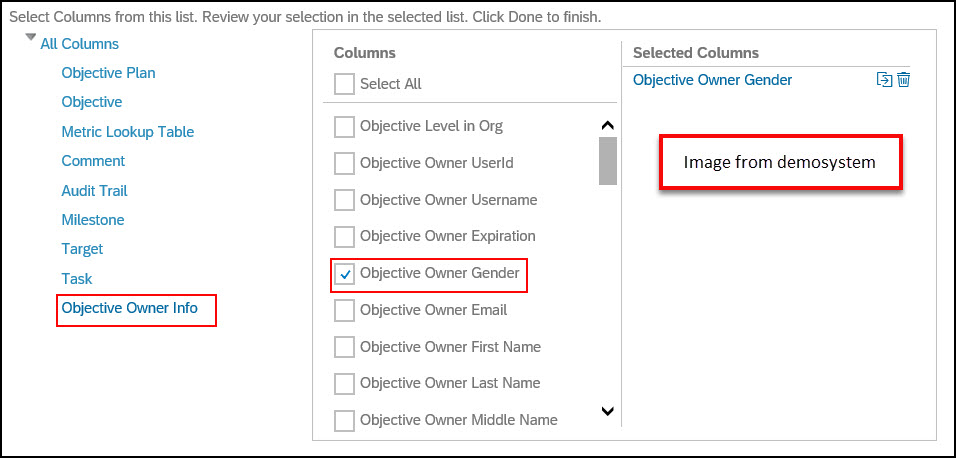Viewport: 956px width, 458px height.
Task: Check Objective Owner UserId option
Action: pos(344,163)
